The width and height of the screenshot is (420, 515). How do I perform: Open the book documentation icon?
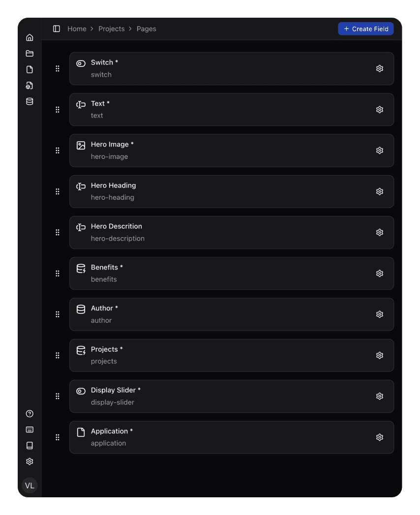(x=30, y=446)
